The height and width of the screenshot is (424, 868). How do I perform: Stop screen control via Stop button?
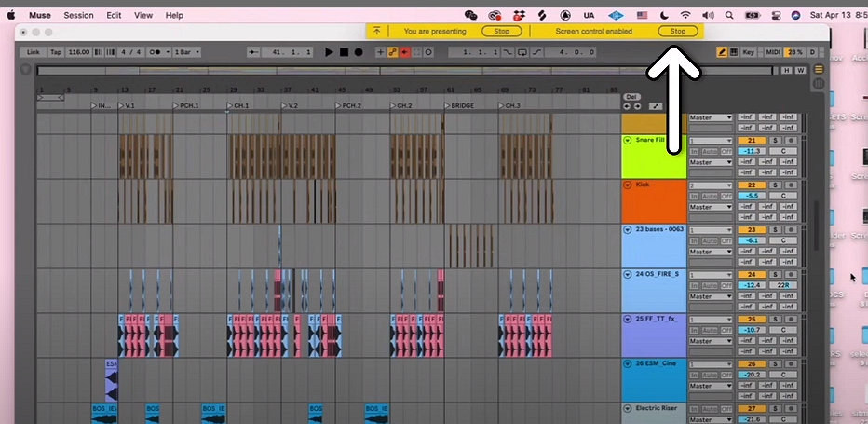pos(678,32)
